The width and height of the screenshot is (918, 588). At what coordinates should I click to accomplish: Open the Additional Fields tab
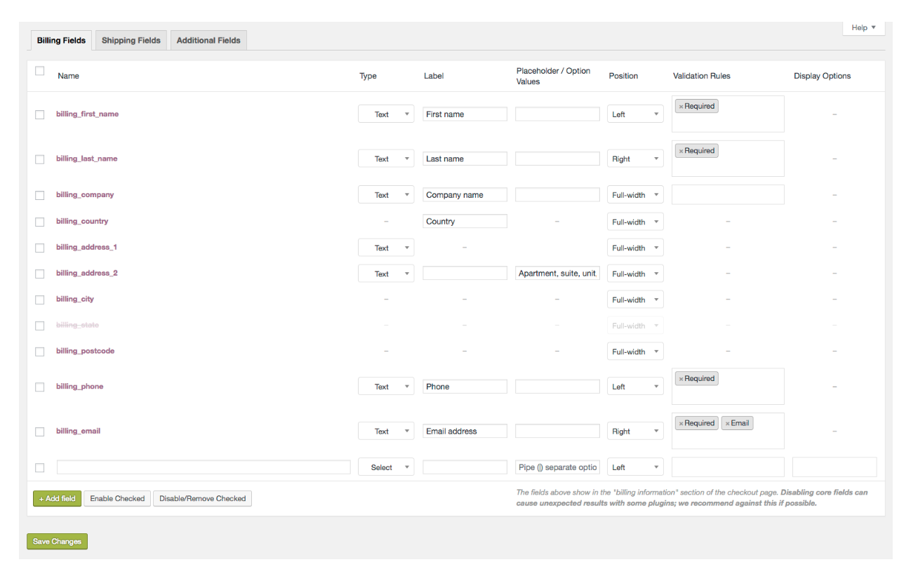pyautogui.click(x=208, y=40)
